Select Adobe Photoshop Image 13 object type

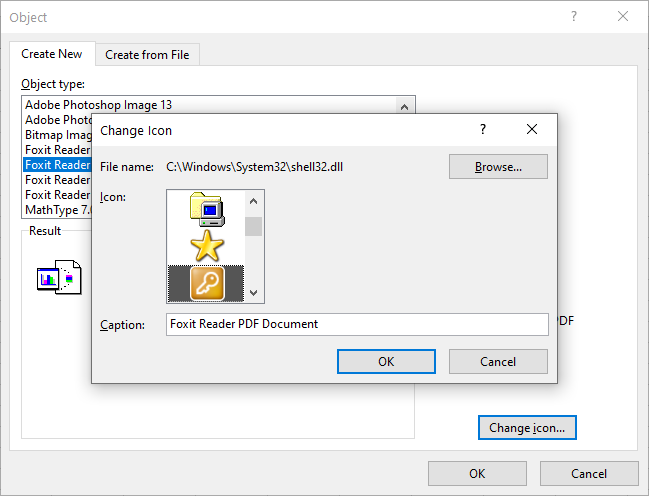[106, 104]
